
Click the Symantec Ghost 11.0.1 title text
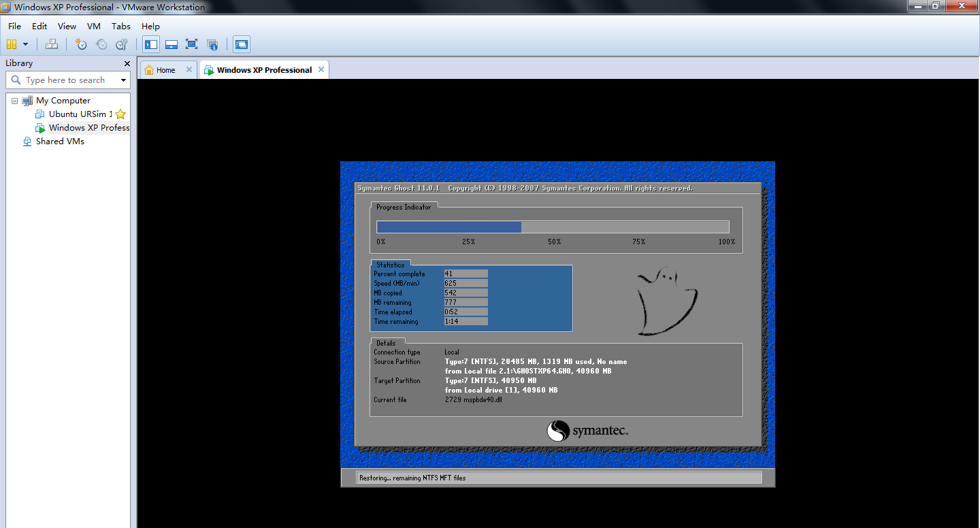pos(399,188)
